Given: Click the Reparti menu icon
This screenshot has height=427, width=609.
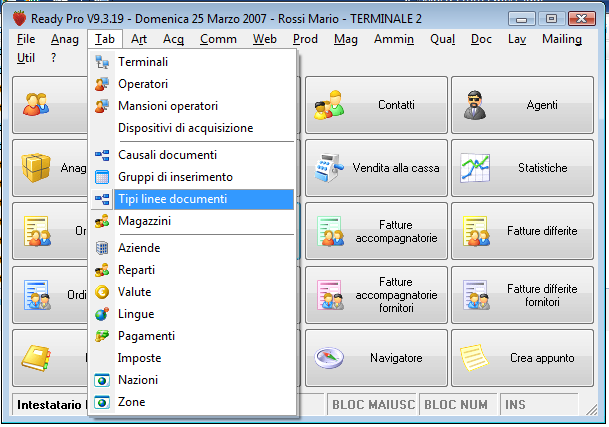Looking at the screenshot, I should [x=102, y=270].
